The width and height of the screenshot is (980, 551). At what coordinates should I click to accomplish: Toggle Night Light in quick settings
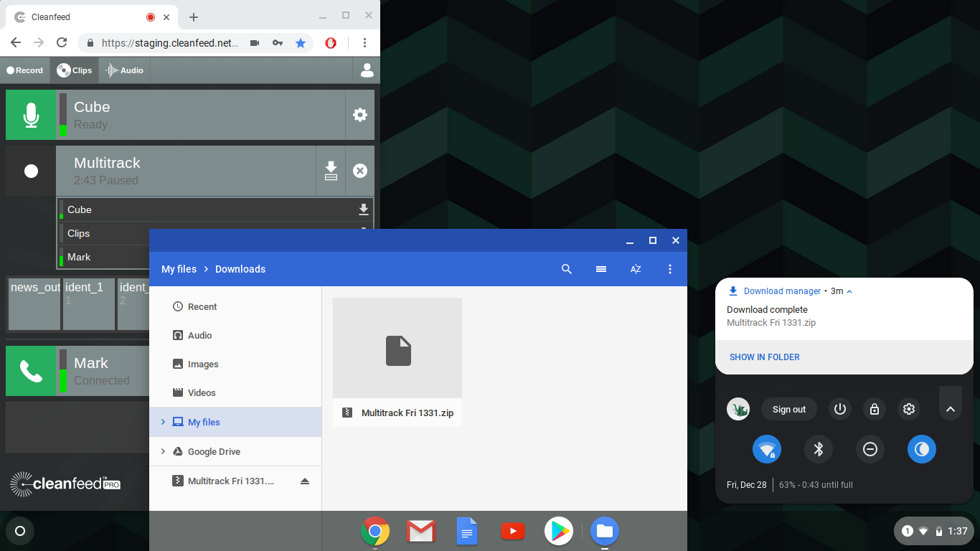[x=922, y=449]
